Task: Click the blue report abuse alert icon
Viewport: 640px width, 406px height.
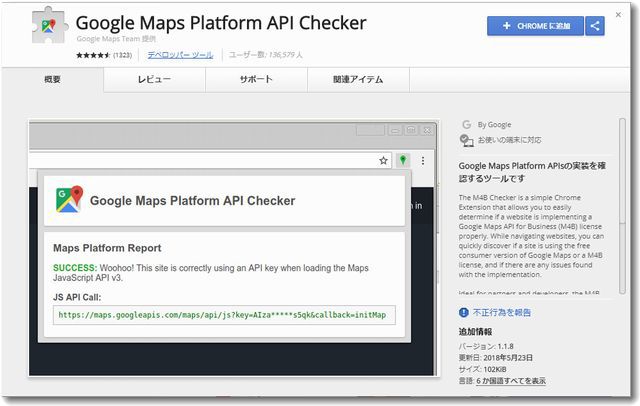Action: coord(464,313)
